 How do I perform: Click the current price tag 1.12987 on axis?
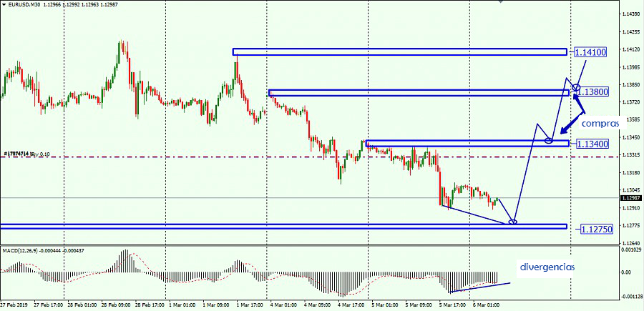click(630, 198)
